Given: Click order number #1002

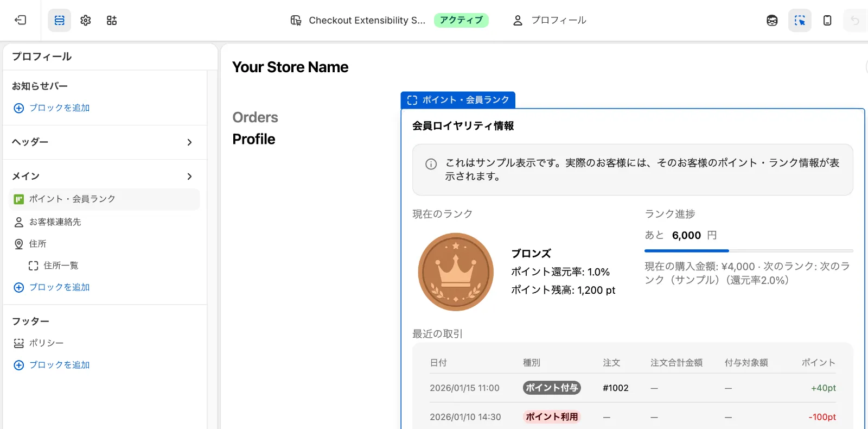Looking at the screenshot, I should click(616, 388).
